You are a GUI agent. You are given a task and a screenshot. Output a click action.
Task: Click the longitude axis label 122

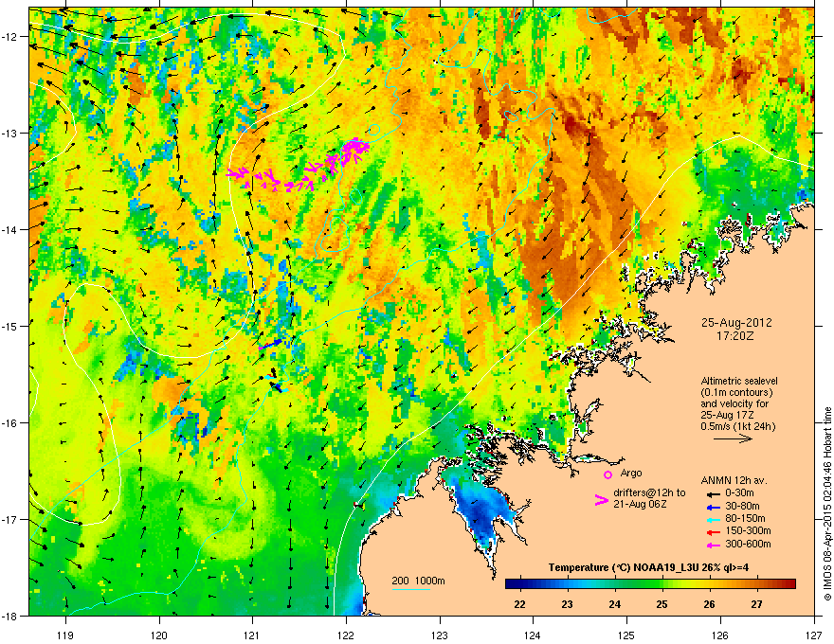click(346, 635)
